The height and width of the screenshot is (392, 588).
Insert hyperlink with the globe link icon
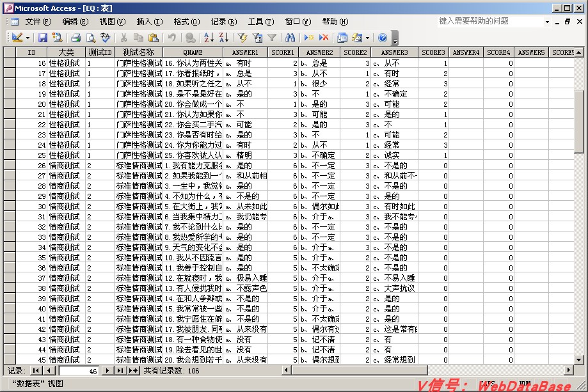191,38
